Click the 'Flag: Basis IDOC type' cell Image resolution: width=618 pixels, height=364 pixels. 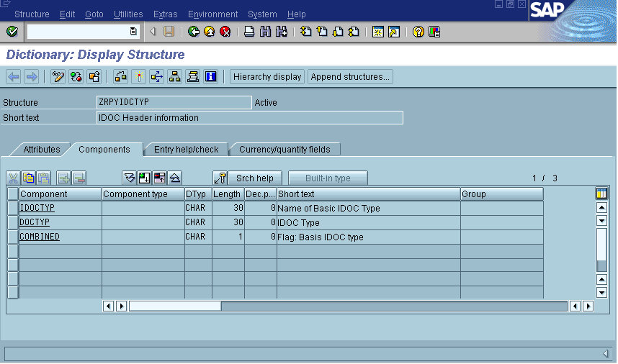tap(369, 237)
